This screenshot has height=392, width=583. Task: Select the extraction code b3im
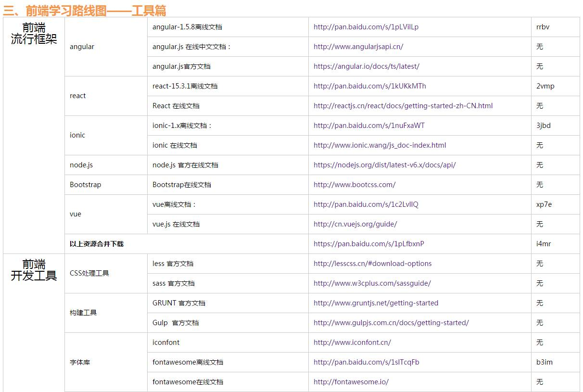(545, 362)
